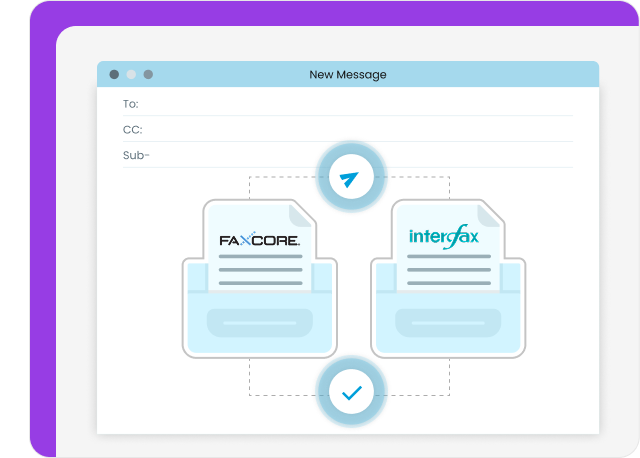Click the interfax logo
The image size is (640, 458).
click(444, 237)
